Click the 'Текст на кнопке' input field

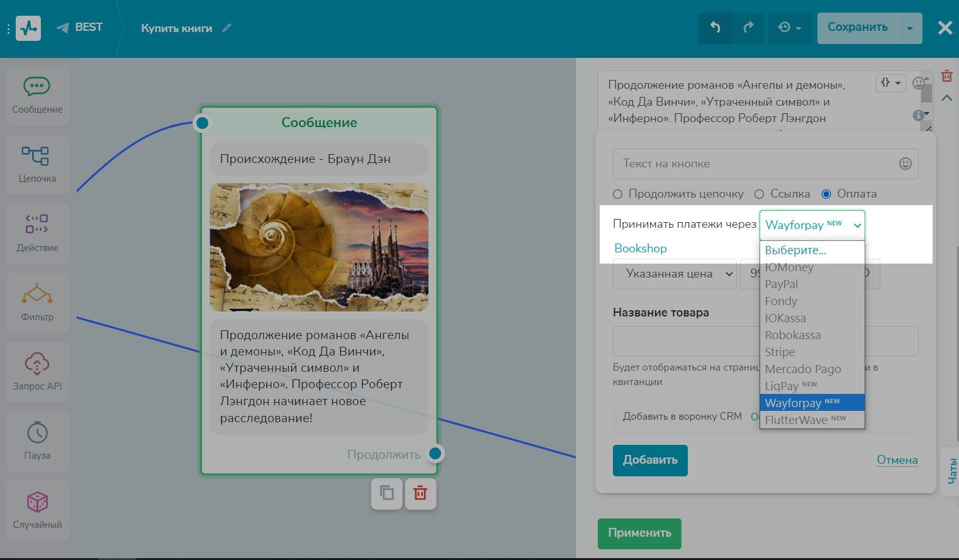coord(755,164)
